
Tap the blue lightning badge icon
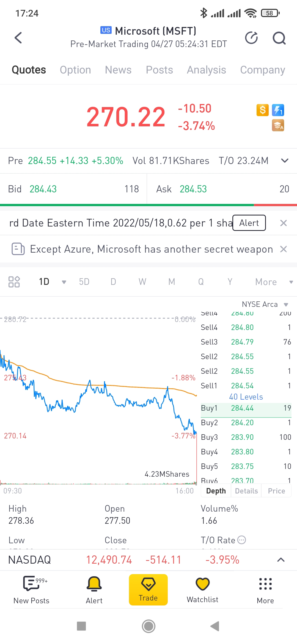coord(278,110)
